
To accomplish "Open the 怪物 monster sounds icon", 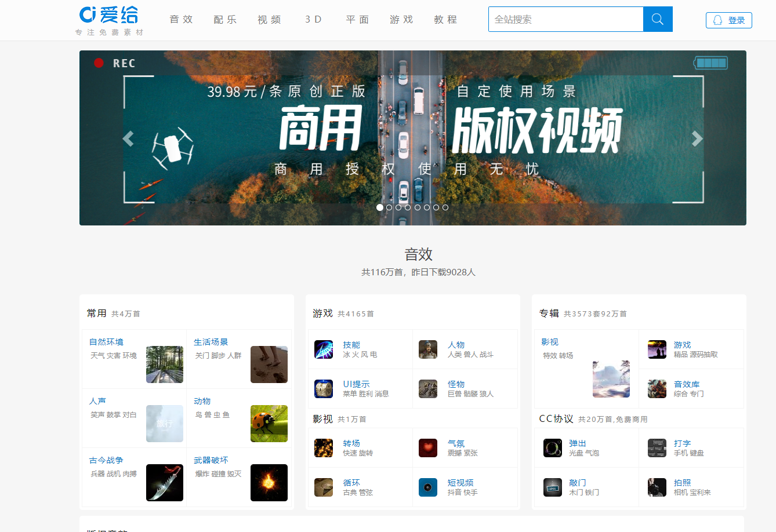I will pyautogui.click(x=428, y=389).
